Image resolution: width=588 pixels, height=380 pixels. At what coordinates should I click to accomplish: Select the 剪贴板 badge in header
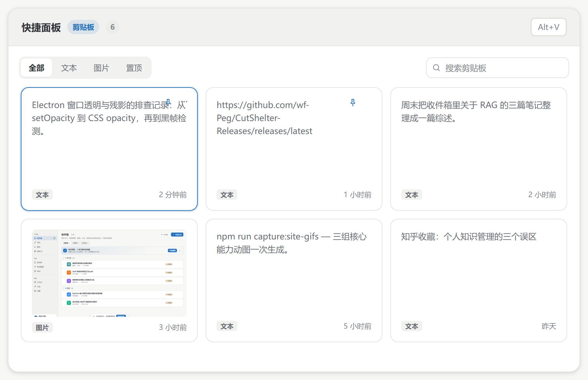coord(83,27)
